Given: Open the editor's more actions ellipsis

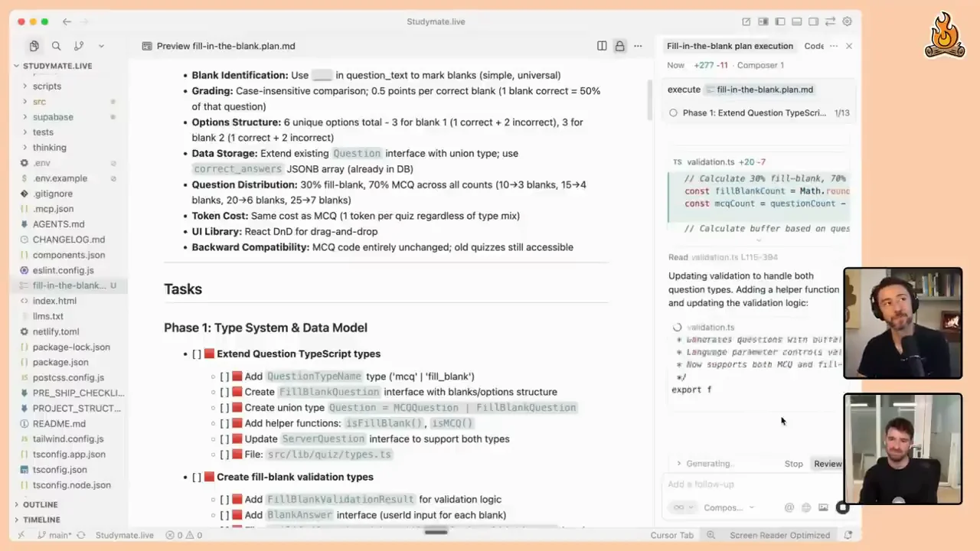Looking at the screenshot, I should pos(638,46).
